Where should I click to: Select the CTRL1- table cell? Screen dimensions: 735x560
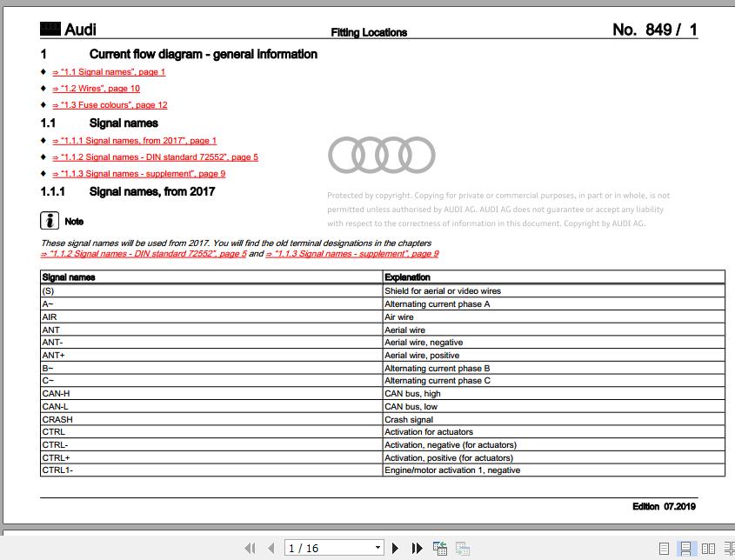[211, 470]
